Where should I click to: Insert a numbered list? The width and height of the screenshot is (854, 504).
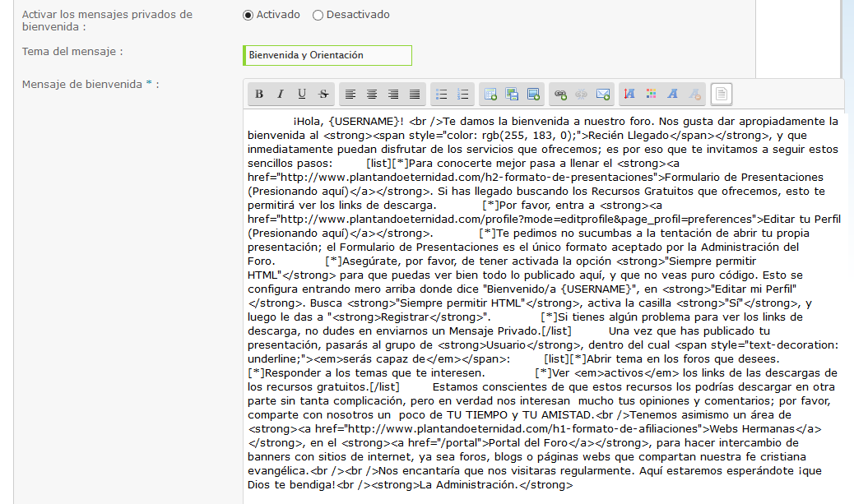pos(463,95)
